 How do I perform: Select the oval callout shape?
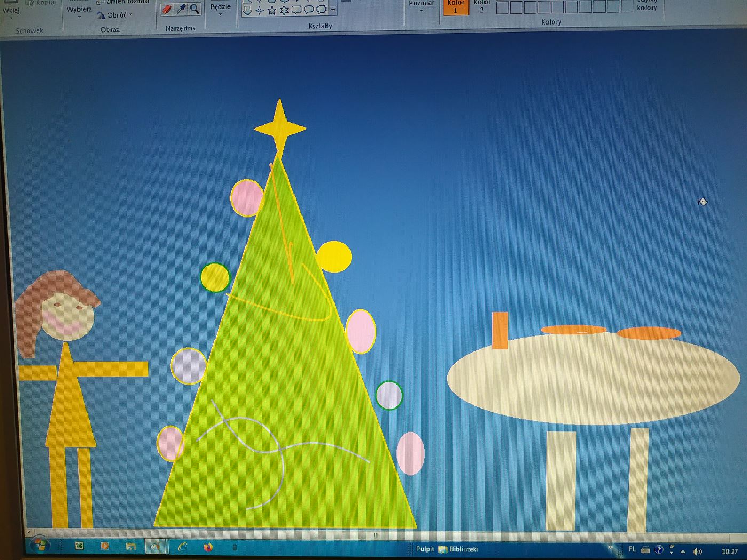(309, 10)
